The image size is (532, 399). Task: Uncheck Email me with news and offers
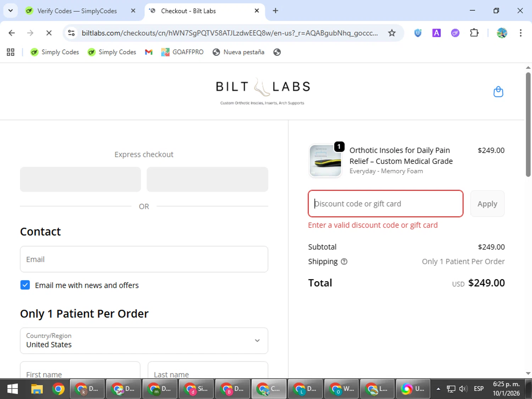coord(25,285)
